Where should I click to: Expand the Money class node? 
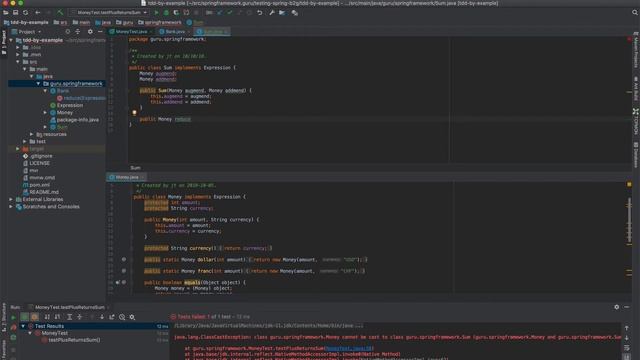(46, 113)
